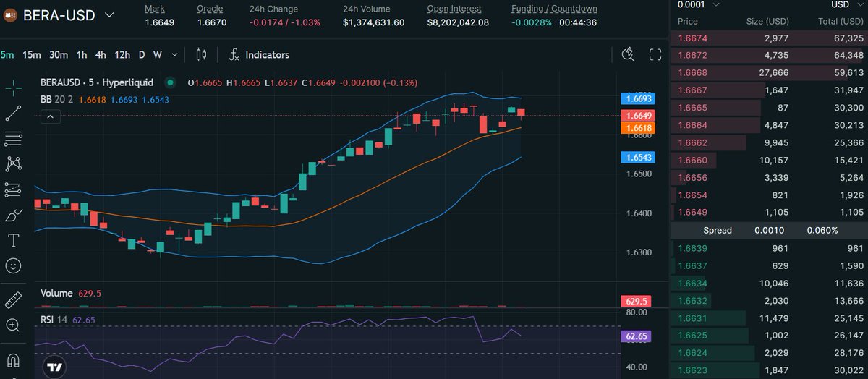Activate the zoom in tool
This screenshot has width=868, height=379.
point(13,325)
